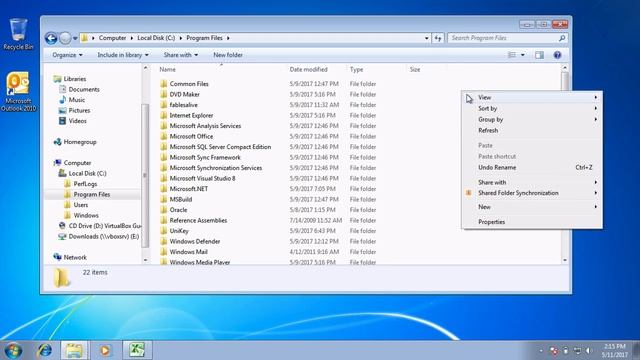This screenshot has width=640, height=360.
Task: Select the Microsoft Office folder
Action: click(191, 136)
